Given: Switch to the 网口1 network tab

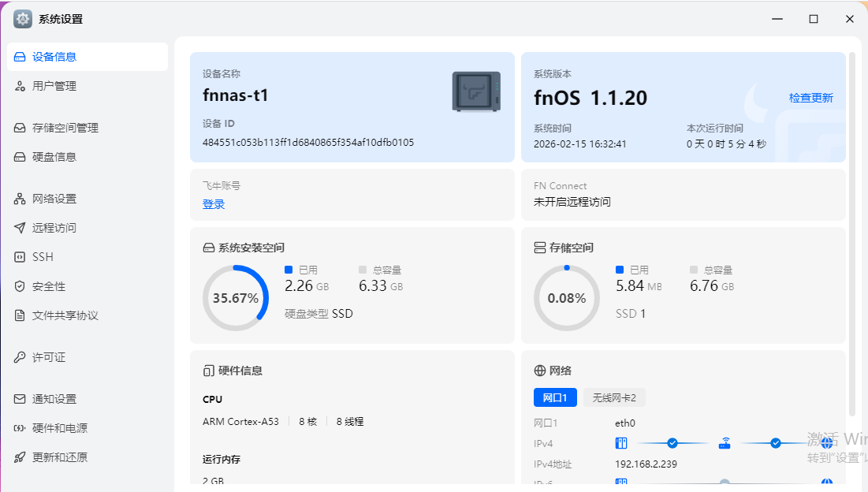Looking at the screenshot, I should pos(555,397).
